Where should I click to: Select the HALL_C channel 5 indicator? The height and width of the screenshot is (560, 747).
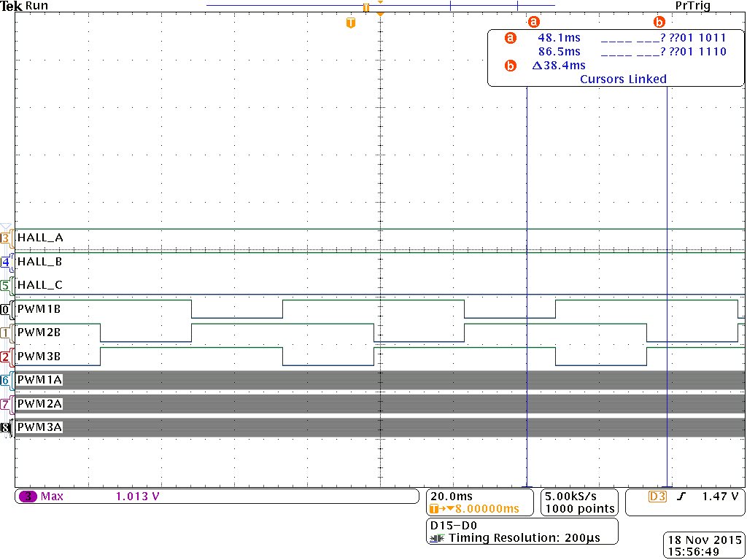click(x=5, y=285)
